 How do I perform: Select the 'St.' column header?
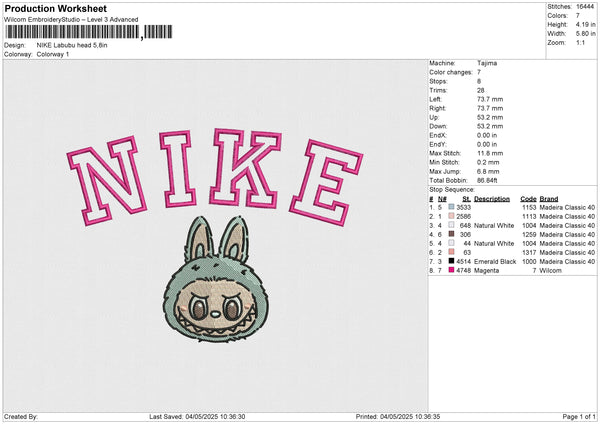(466, 199)
